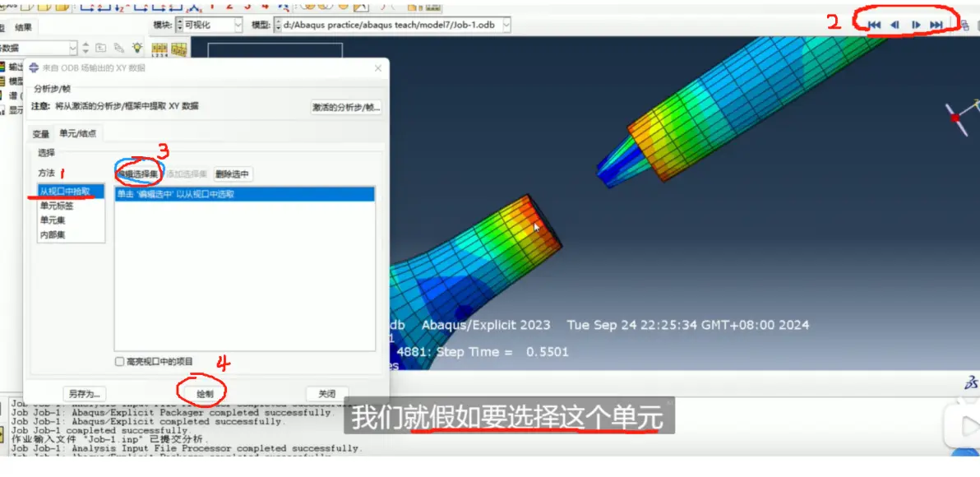The height and width of the screenshot is (477, 980).
Task: Click the Abaqus icon in XY data dialog title
Action: tap(35, 67)
